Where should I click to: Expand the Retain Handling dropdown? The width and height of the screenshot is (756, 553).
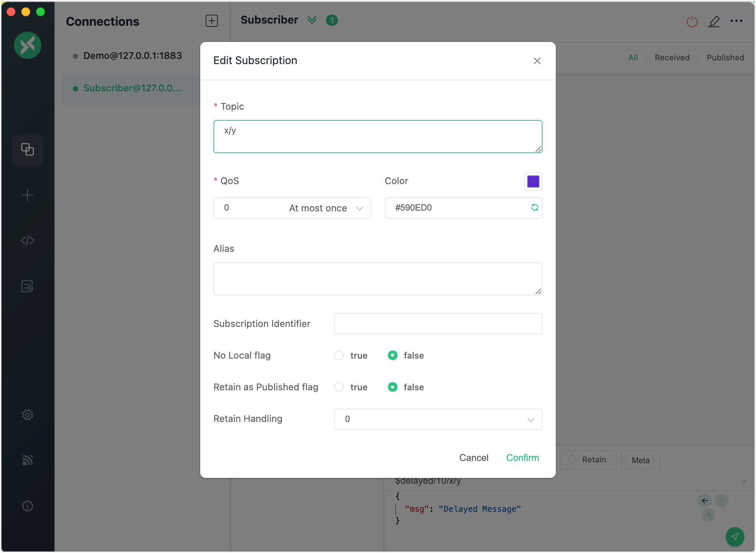point(438,419)
